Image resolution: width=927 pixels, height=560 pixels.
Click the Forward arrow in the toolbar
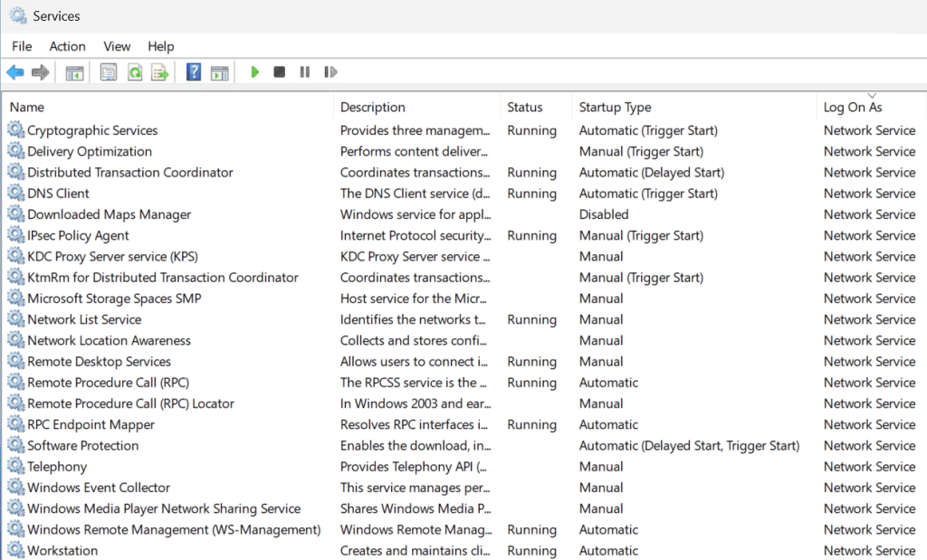(x=40, y=72)
